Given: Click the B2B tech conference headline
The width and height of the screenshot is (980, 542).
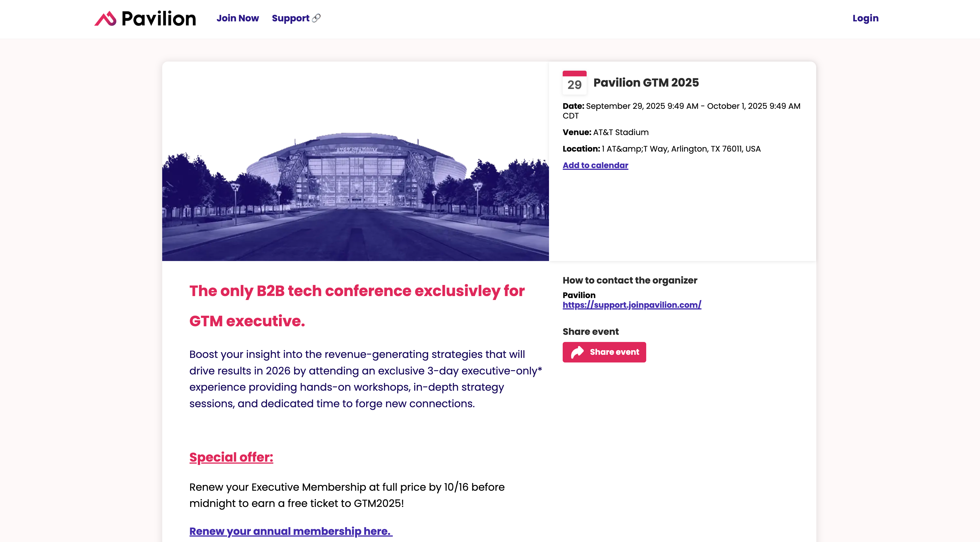Looking at the screenshot, I should 357,306.
